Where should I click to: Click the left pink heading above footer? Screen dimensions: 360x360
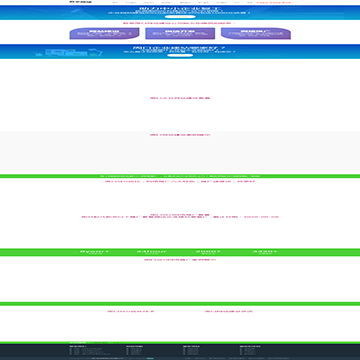[x=131, y=311]
